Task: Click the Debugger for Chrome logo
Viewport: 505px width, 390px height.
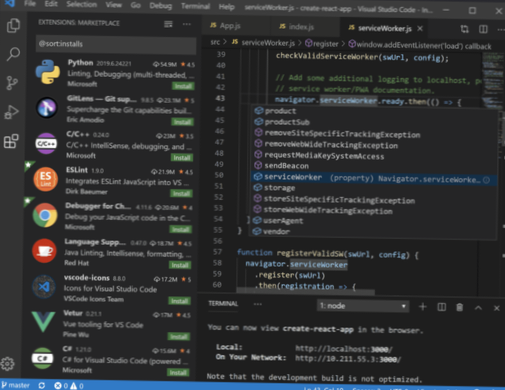Action: [45, 215]
